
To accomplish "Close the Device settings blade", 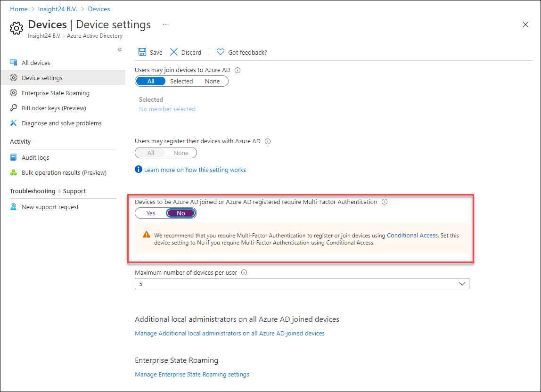I will tap(525, 24).
